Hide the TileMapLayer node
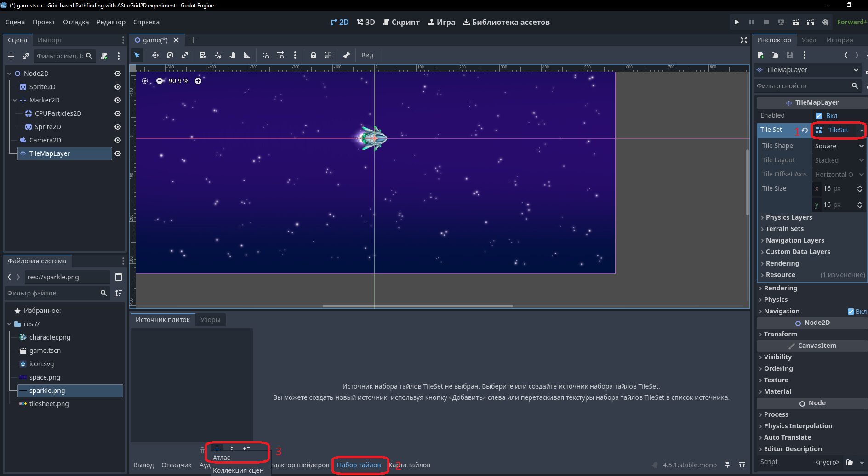Viewport: 868px width, 476px height. point(118,153)
